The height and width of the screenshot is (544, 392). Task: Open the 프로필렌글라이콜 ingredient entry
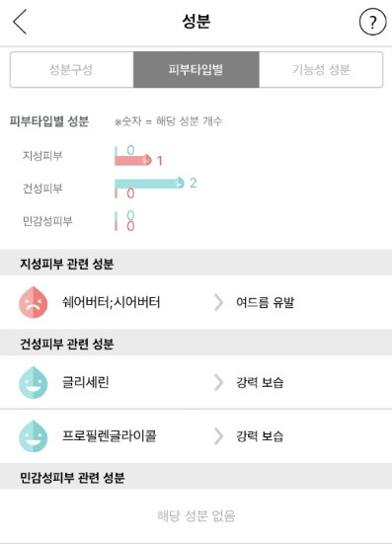[110, 436]
